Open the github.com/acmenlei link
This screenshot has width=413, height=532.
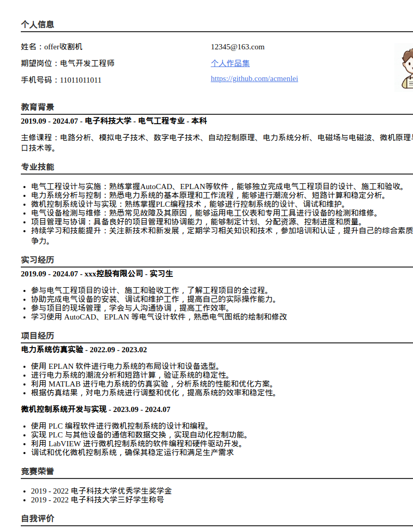pyautogui.click(x=254, y=79)
